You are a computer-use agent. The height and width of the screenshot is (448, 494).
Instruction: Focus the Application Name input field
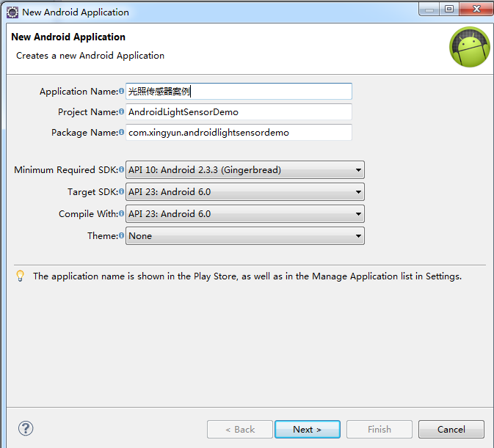click(239, 91)
